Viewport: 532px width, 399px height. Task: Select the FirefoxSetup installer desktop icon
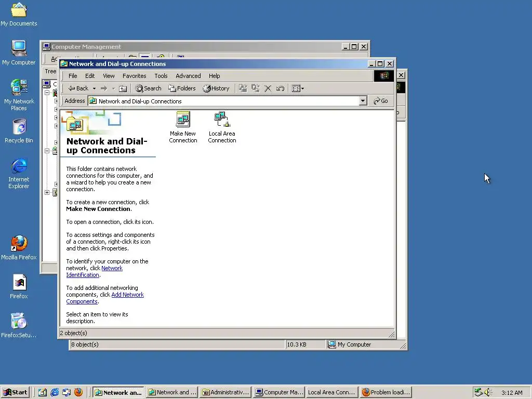(19, 325)
